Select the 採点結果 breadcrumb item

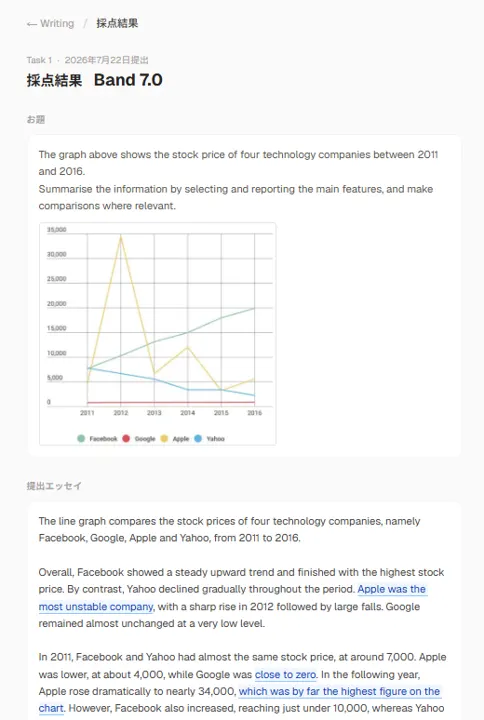(117, 23)
